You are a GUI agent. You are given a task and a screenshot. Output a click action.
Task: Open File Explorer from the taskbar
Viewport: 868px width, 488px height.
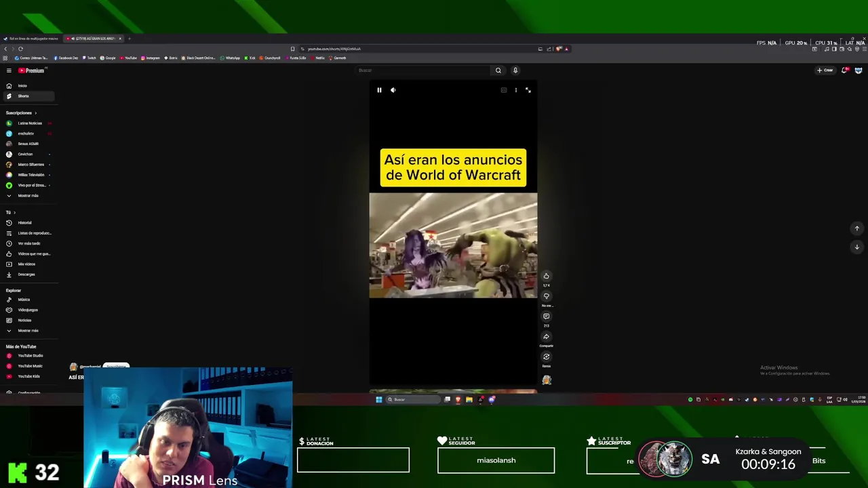[x=469, y=400]
